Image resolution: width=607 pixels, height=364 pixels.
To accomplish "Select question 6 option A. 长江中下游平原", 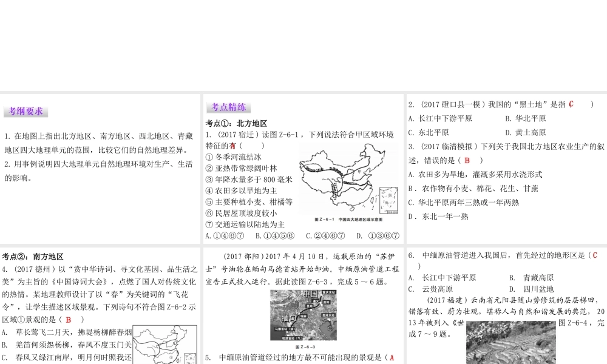I will coord(442,278).
